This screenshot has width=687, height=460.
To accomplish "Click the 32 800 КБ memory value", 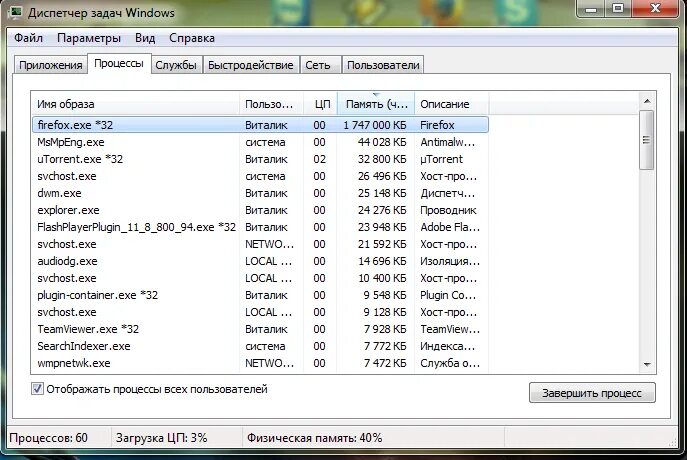I will tap(382, 159).
